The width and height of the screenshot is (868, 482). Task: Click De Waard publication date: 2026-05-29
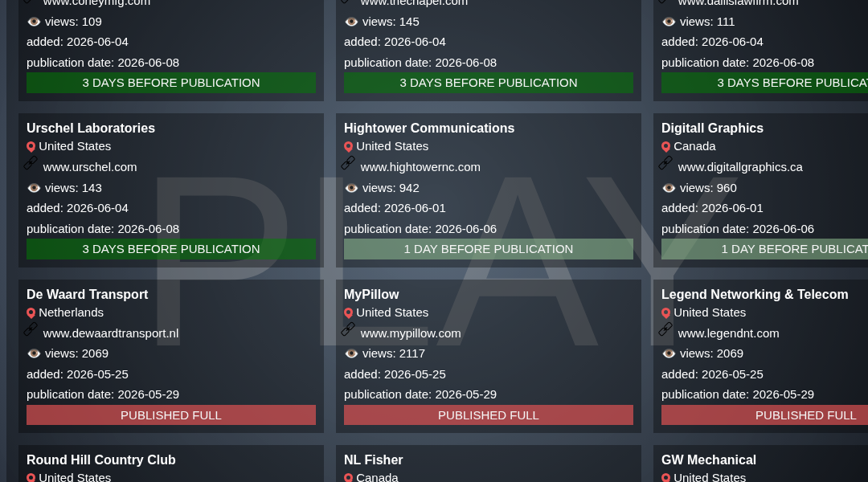(103, 394)
